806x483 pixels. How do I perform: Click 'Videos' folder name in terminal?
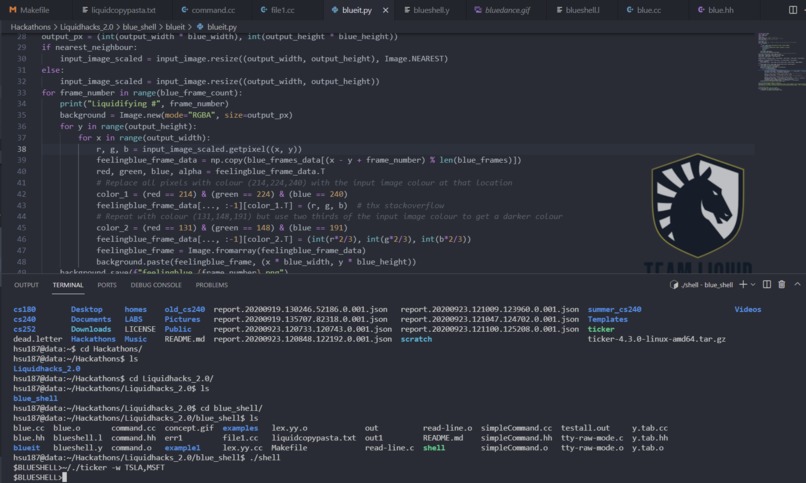tap(747, 309)
